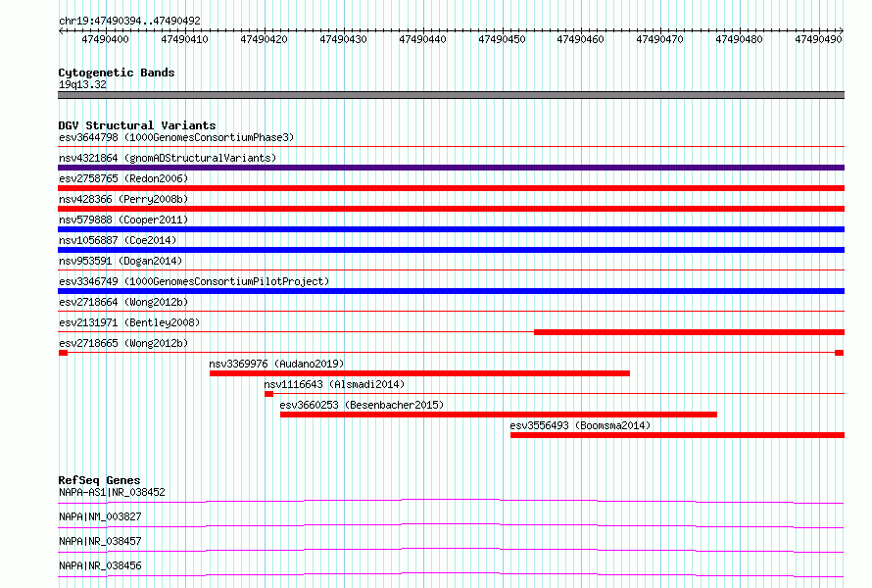Screen dimensions: 872x588
Task: Select gene label NAPA|NR_038456
Action: [x=100, y=565]
